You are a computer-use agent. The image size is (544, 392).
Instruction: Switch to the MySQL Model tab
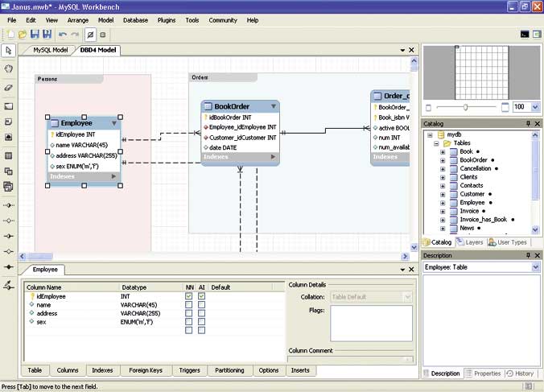[x=51, y=50]
